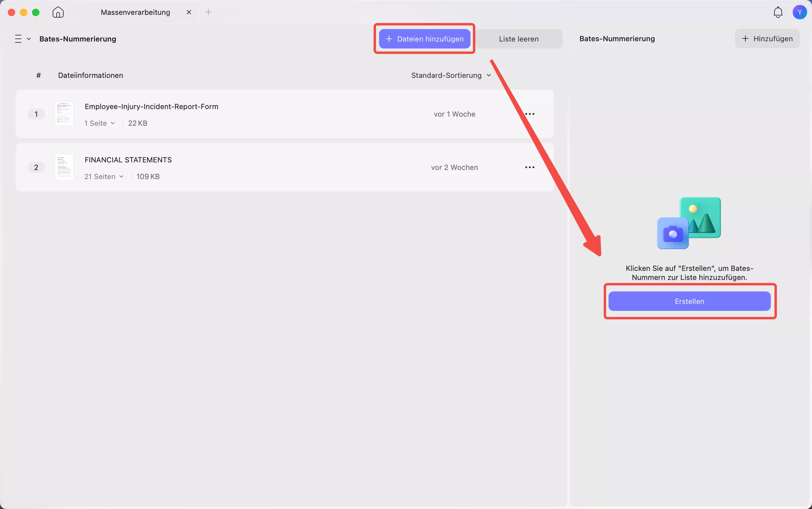Expand chevron next to the list menu
This screenshot has height=509, width=812.
click(29, 39)
